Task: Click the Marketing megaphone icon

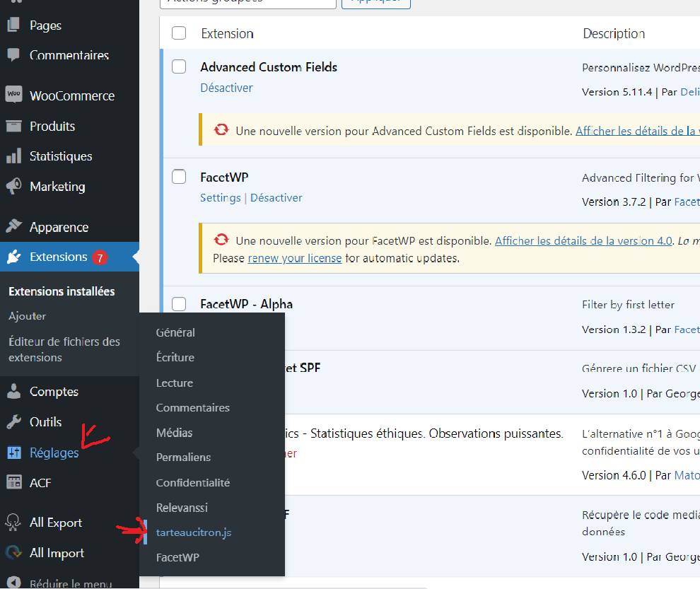Action: tap(13, 187)
